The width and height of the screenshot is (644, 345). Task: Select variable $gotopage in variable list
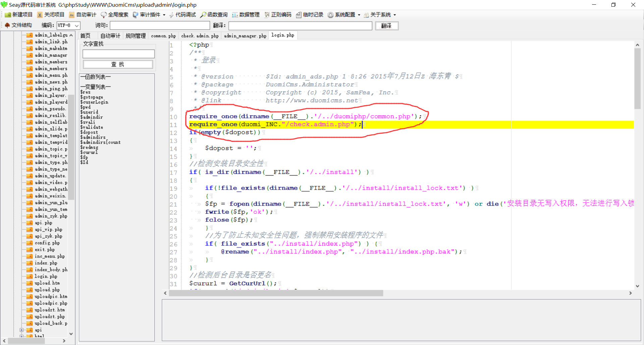point(92,97)
